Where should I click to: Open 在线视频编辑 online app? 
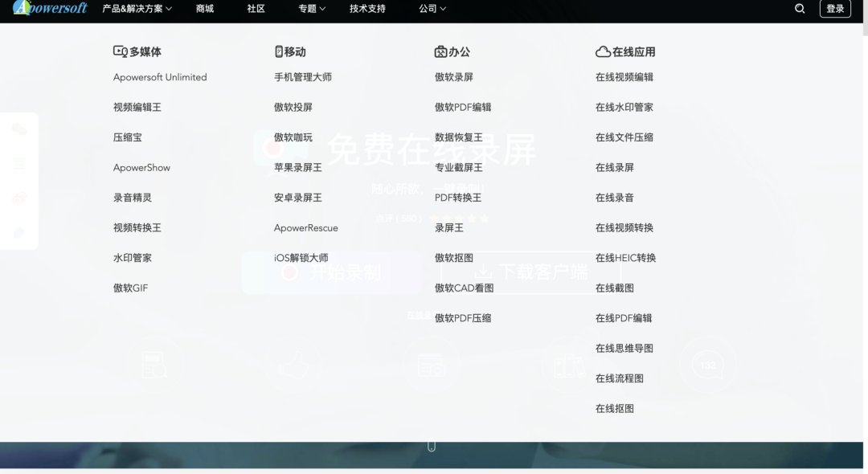tap(624, 77)
